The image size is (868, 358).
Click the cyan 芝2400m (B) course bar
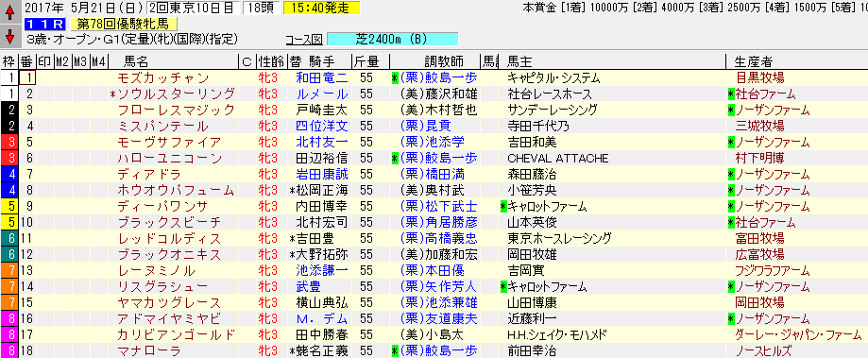click(393, 40)
